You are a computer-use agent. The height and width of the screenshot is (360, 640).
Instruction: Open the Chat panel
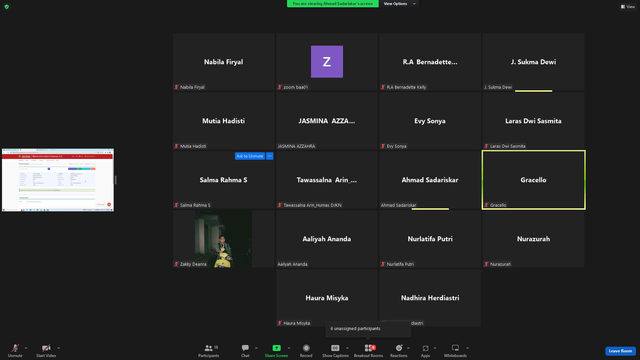coord(245,350)
